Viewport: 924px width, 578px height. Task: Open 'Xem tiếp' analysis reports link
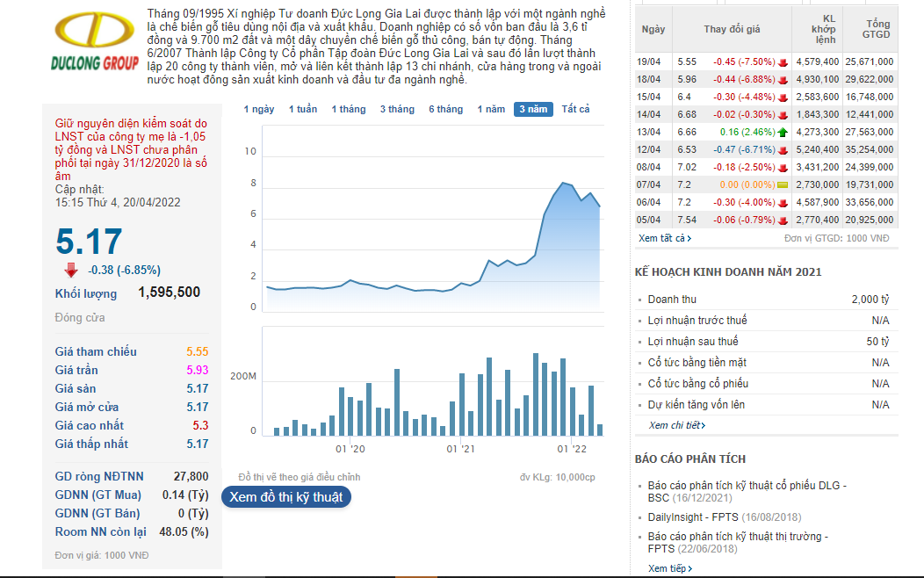pos(670,568)
